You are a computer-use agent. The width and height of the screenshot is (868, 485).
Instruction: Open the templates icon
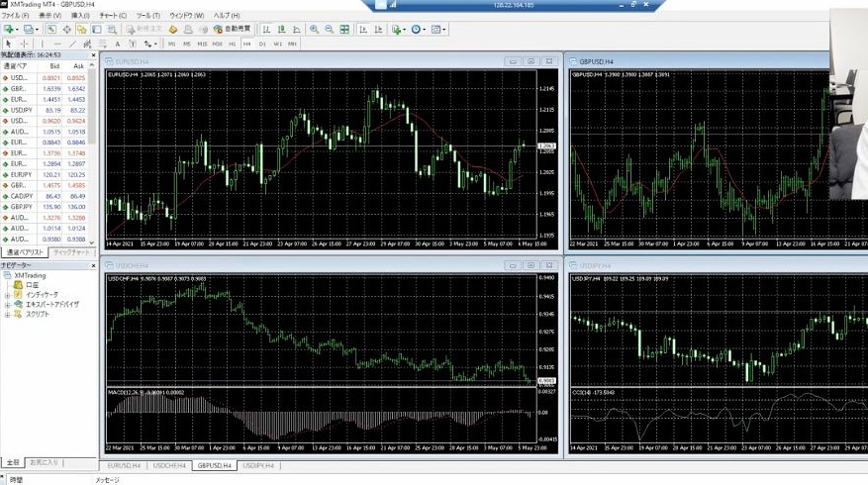[435, 29]
